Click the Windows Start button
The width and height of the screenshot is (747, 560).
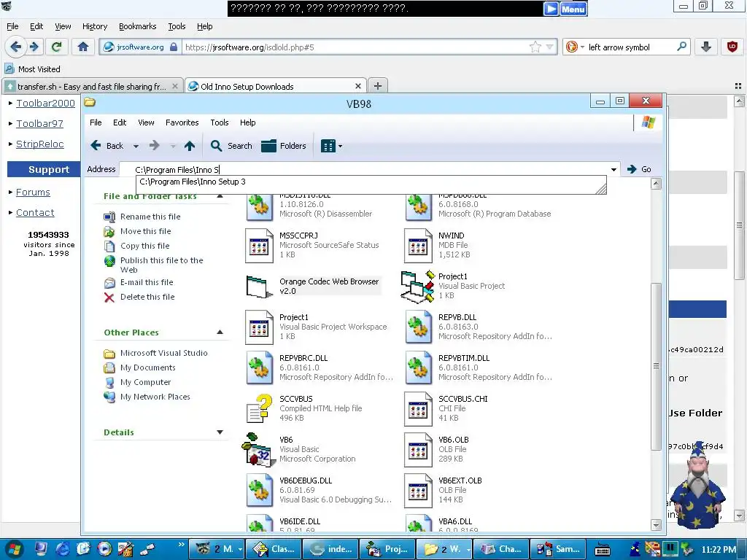[13, 549]
